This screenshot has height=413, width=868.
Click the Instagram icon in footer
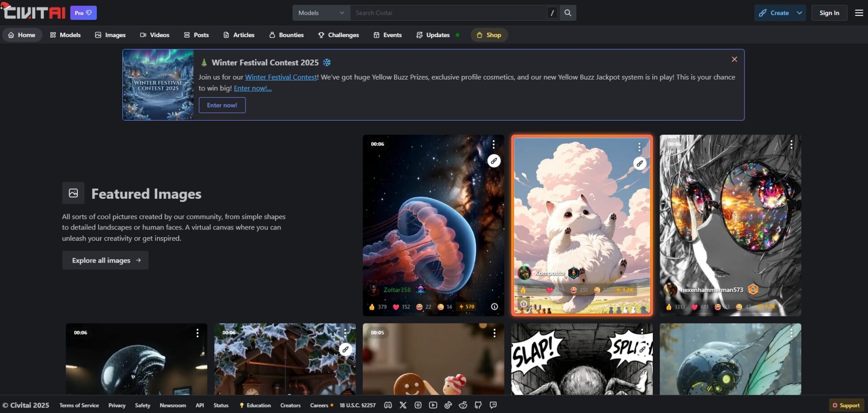(x=418, y=405)
